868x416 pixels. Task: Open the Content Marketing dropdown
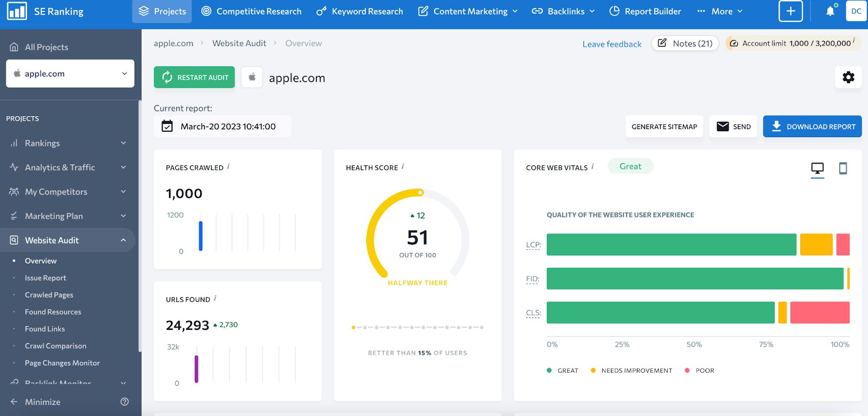[x=468, y=11]
